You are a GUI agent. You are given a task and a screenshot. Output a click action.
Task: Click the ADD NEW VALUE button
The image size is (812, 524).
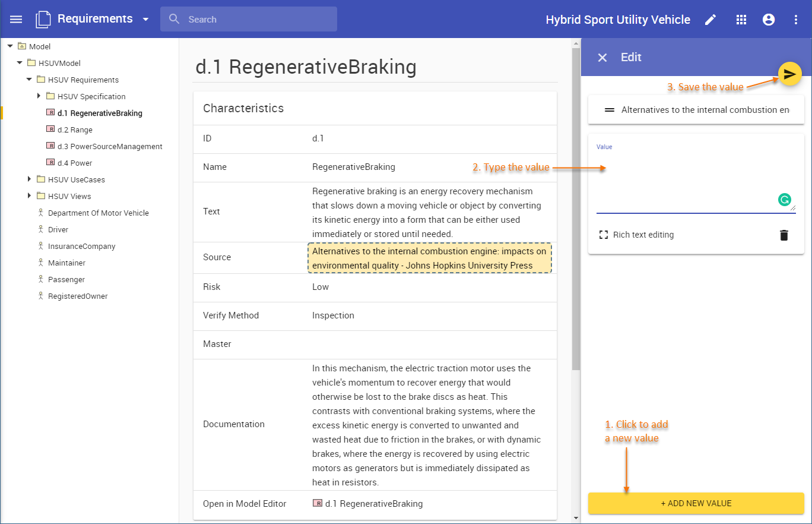click(696, 503)
